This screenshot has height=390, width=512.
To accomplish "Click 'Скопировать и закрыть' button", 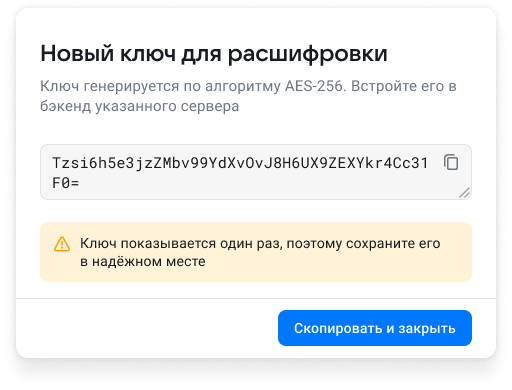I will pos(375,328).
